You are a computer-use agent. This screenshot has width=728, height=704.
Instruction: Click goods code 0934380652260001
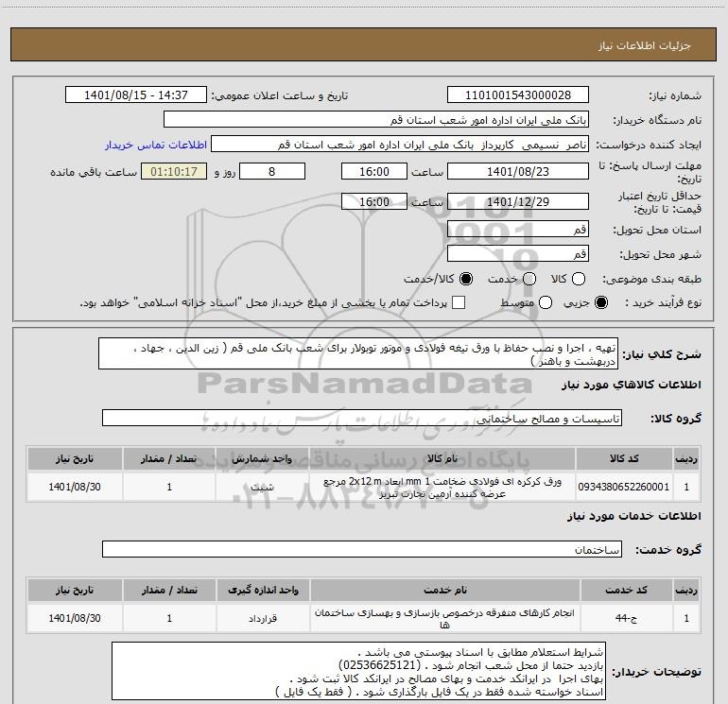click(x=624, y=487)
